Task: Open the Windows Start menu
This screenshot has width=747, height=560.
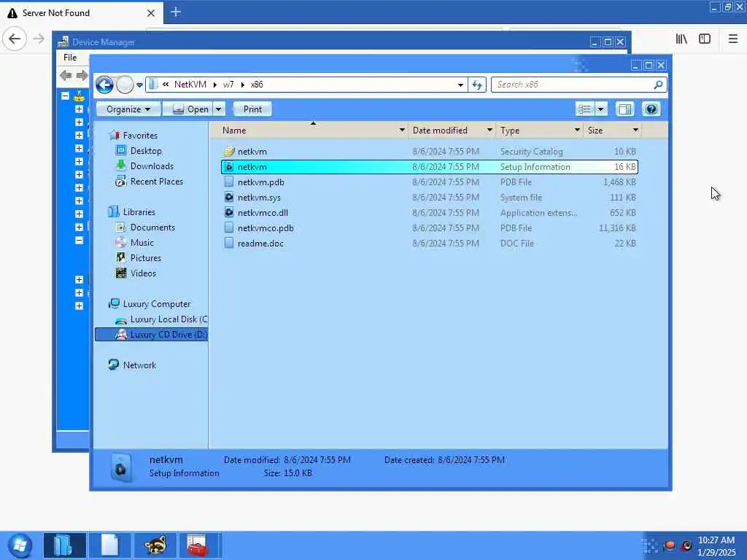Action: point(20,545)
